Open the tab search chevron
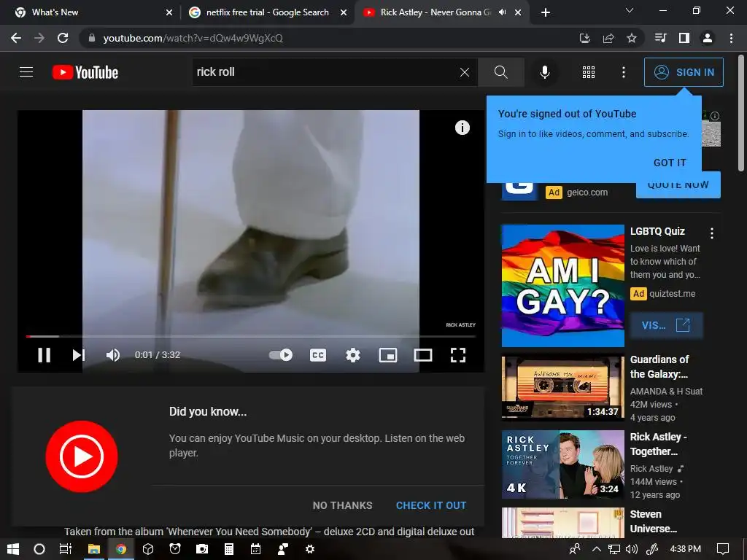Viewport: 747px width, 560px height. (630, 10)
